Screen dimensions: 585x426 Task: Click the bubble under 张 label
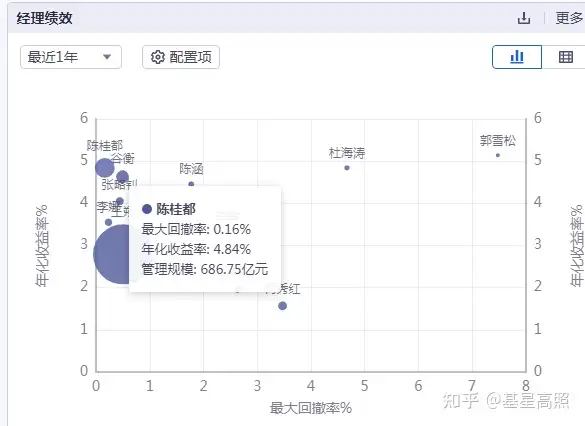click(120, 201)
